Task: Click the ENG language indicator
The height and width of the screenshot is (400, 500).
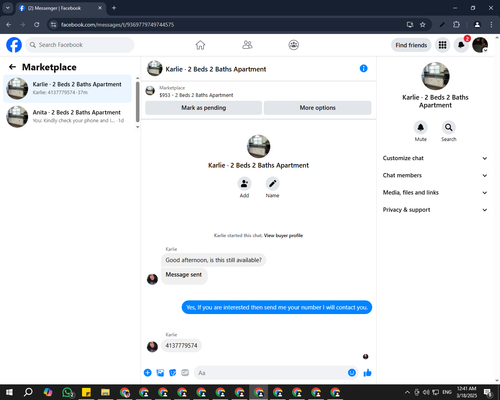Action: [x=447, y=392]
